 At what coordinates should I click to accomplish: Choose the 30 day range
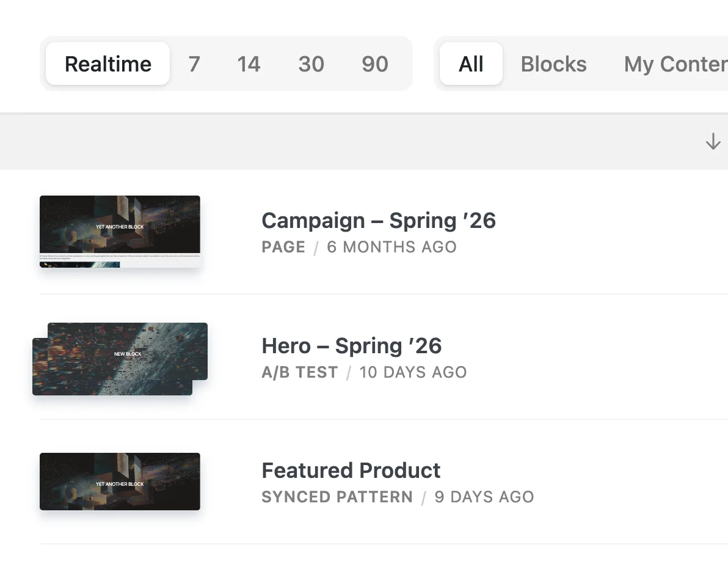tap(311, 64)
